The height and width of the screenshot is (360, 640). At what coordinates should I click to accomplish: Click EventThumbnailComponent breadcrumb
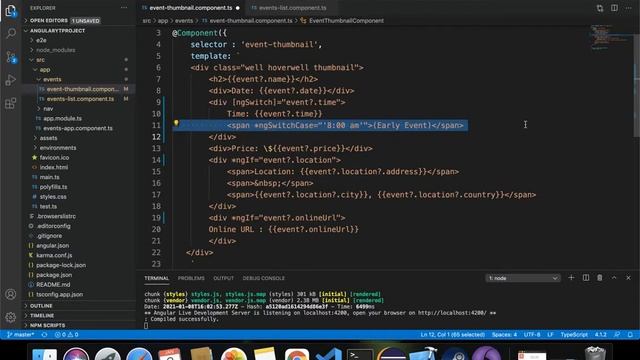(x=346, y=21)
